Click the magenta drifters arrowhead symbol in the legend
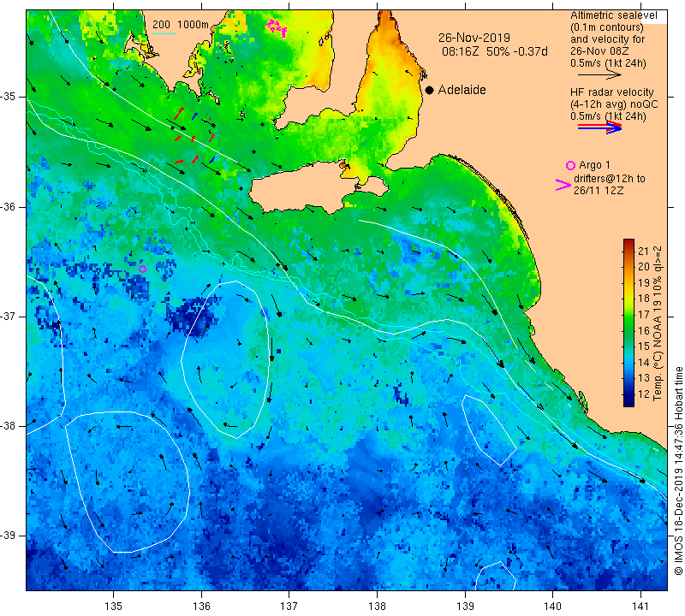Viewport: 685px width, 616px height. [563, 185]
